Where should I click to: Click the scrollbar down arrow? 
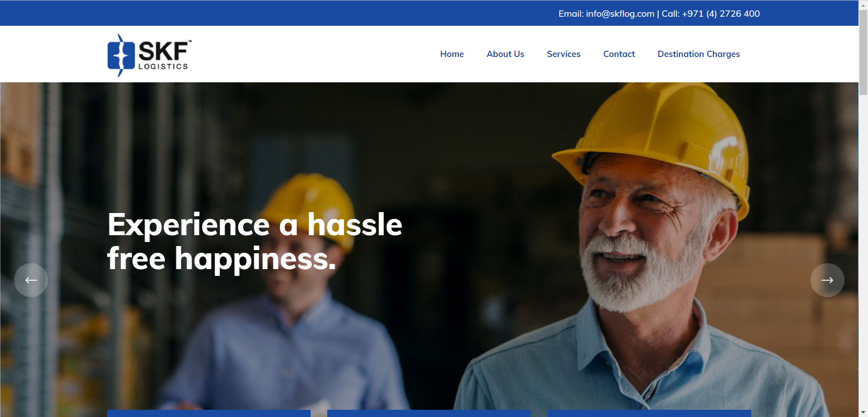point(863,412)
